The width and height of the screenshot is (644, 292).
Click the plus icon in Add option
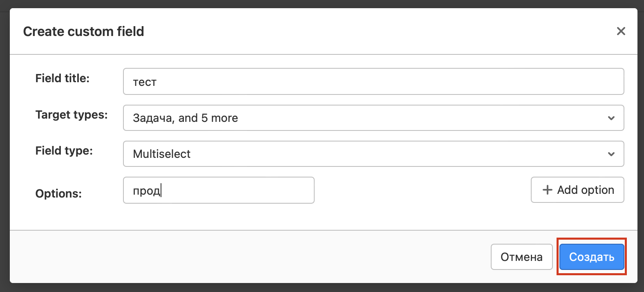tap(547, 190)
